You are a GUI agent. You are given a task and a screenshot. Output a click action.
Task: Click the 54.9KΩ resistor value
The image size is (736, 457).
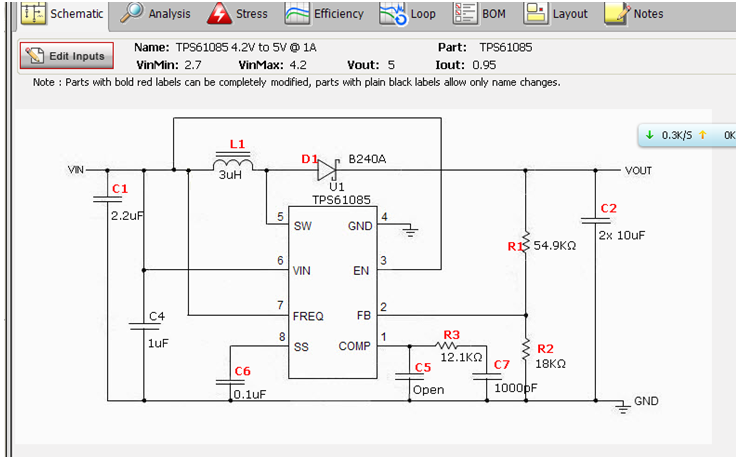pos(554,246)
